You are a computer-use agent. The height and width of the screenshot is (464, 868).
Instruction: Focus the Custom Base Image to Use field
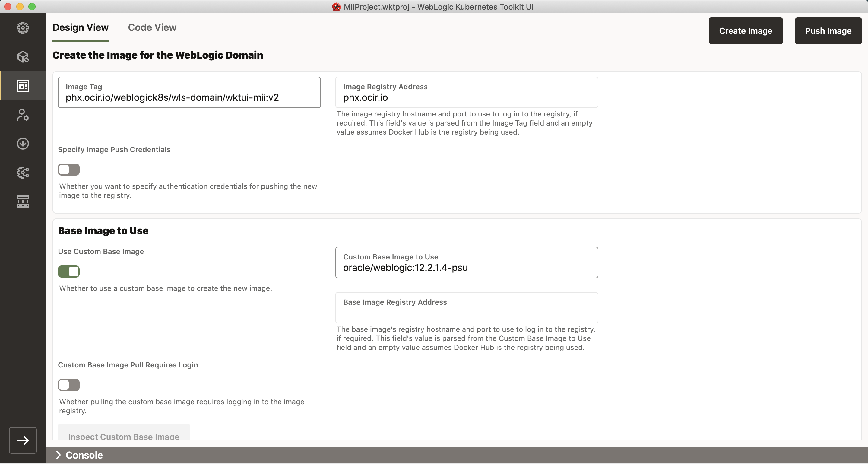click(466, 268)
